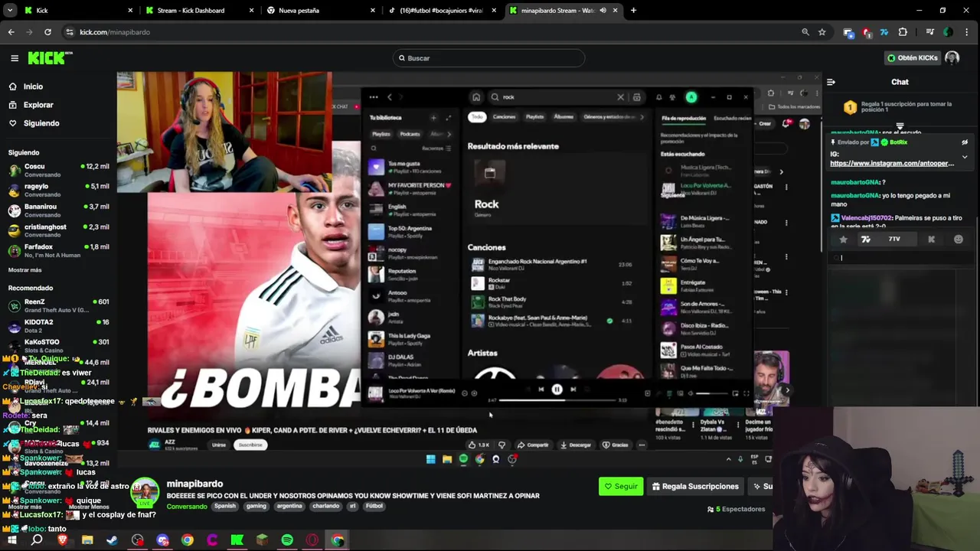Expand Mostrar más under Siguiendo

[25, 270]
